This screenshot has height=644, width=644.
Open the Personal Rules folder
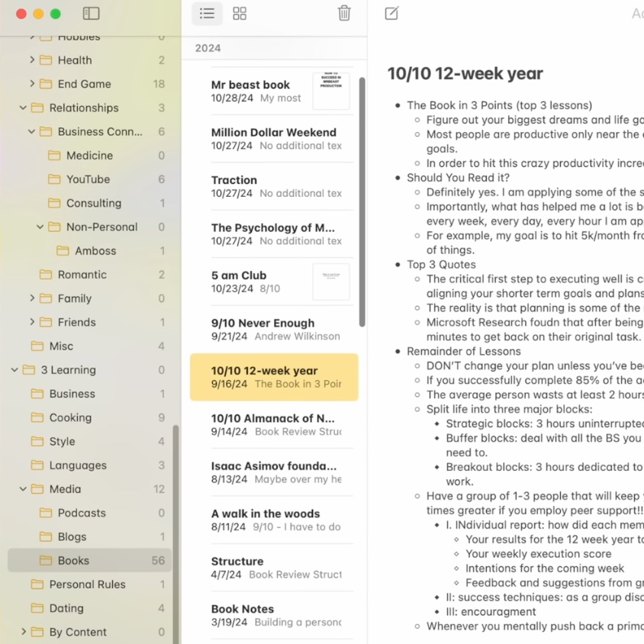tap(89, 584)
